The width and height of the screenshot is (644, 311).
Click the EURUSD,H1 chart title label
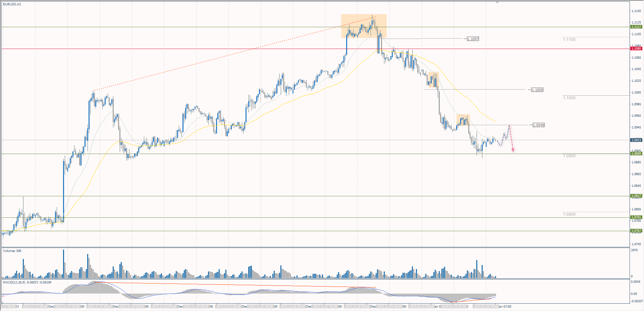click(12, 4)
